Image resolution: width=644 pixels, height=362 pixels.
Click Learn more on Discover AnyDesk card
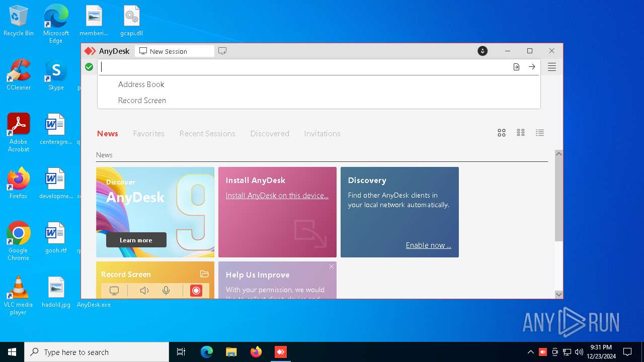click(x=136, y=240)
